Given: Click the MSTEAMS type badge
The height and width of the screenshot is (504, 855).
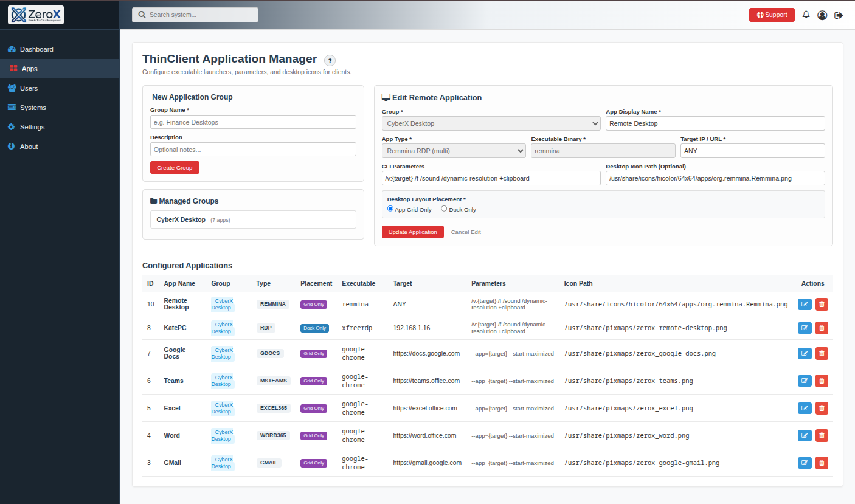Looking at the screenshot, I should (x=274, y=381).
